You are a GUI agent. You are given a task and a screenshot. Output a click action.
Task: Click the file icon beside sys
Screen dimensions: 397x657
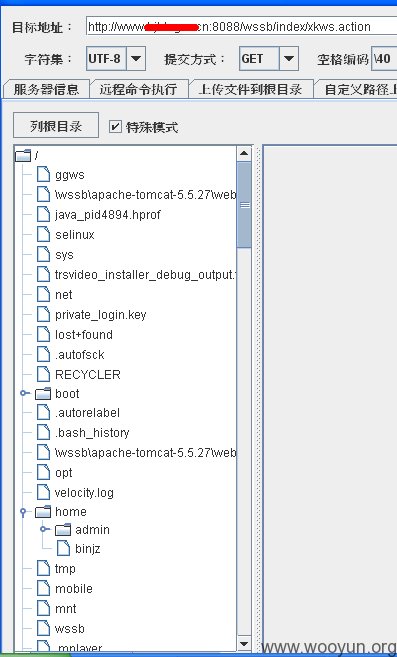coord(43,254)
